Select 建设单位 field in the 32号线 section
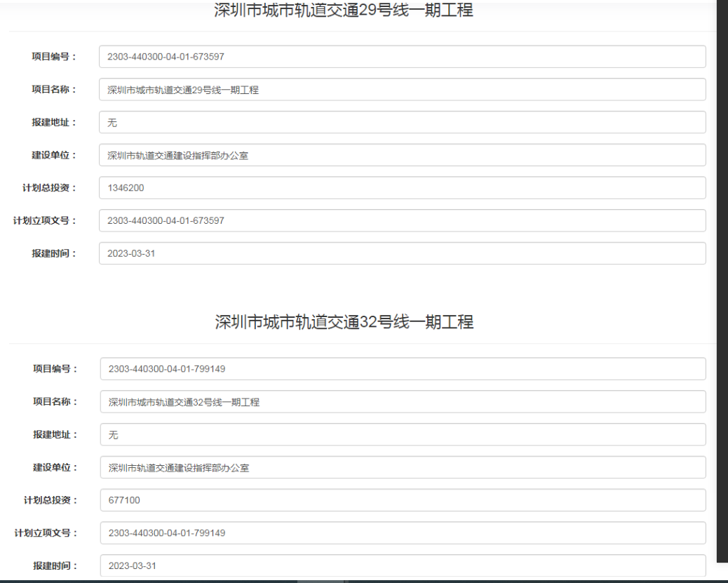 point(403,467)
